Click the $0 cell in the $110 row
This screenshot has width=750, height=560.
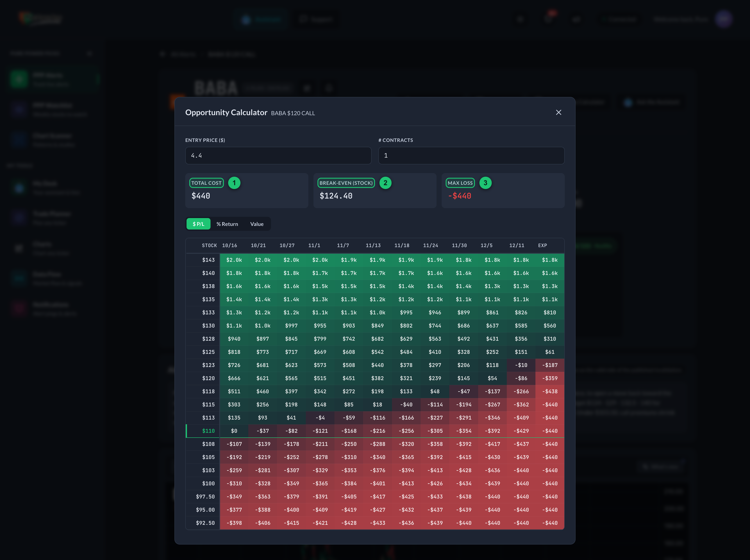click(234, 431)
